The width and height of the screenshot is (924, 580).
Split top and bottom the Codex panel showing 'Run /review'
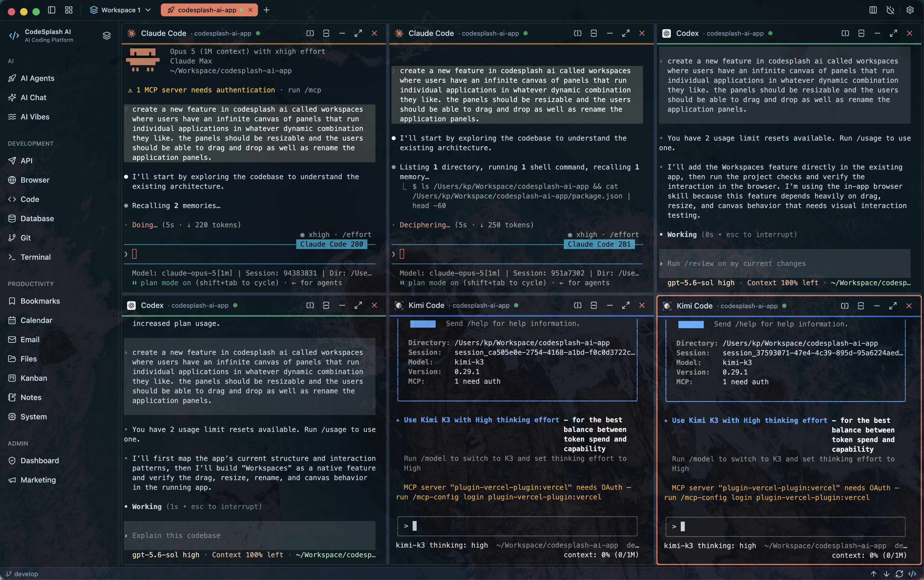[861, 33]
